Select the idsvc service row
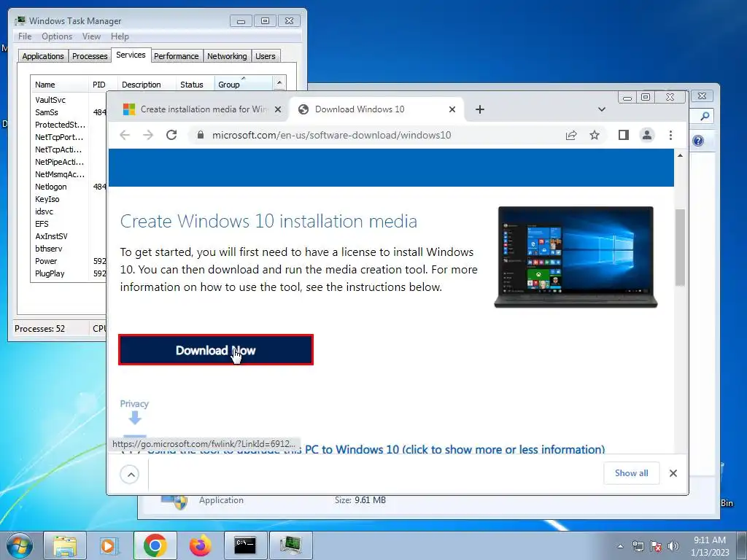The image size is (747, 560). pyautogui.click(x=44, y=211)
